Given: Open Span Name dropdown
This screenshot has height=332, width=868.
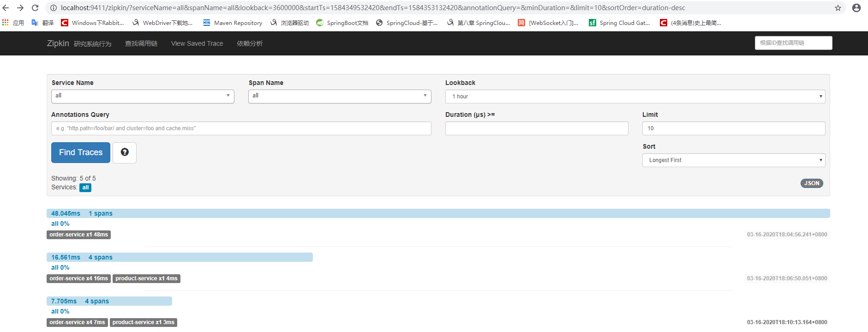Looking at the screenshot, I should (340, 96).
